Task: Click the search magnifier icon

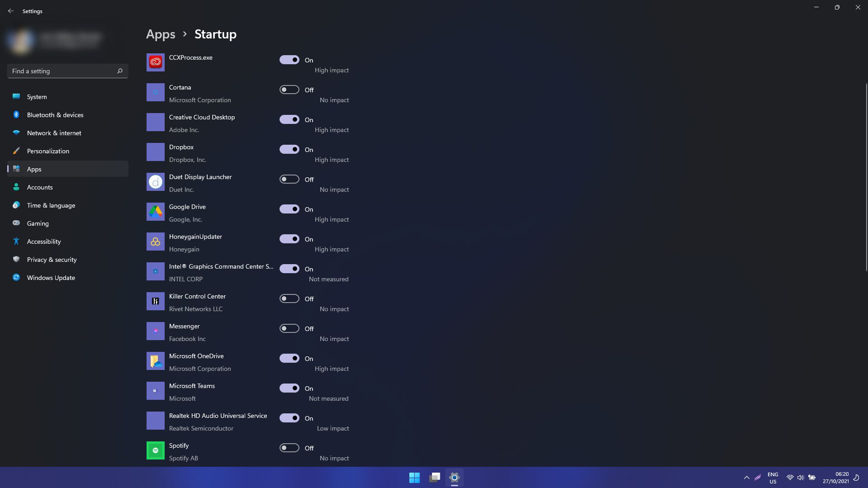Action: pos(120,71)
